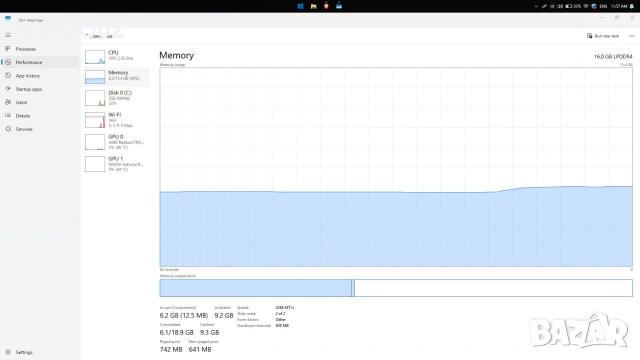Viewport: 640px width, 360px height.
Task: Open Task Manager Settings gear
Action: [8, 352]
